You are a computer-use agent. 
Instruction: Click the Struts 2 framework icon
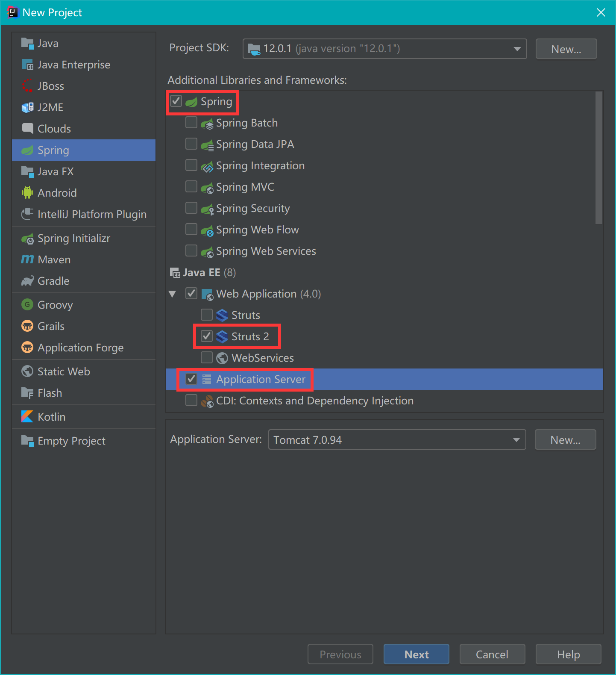[x=222, y=336]
